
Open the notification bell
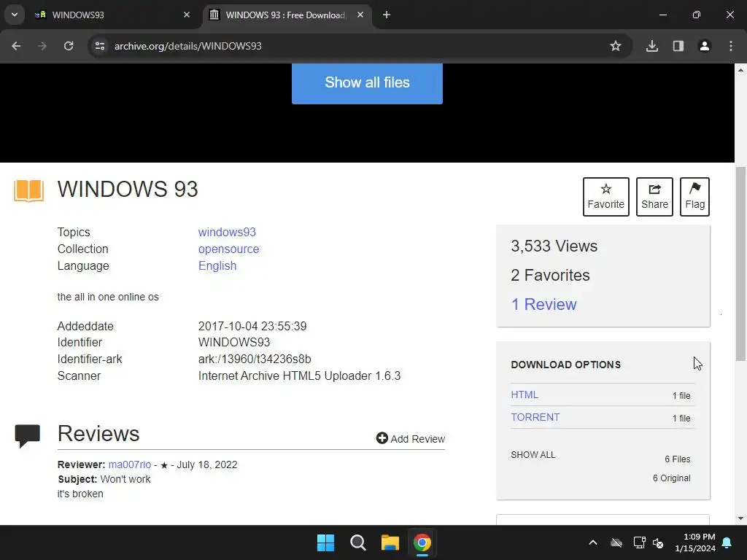tap(727, 542)
